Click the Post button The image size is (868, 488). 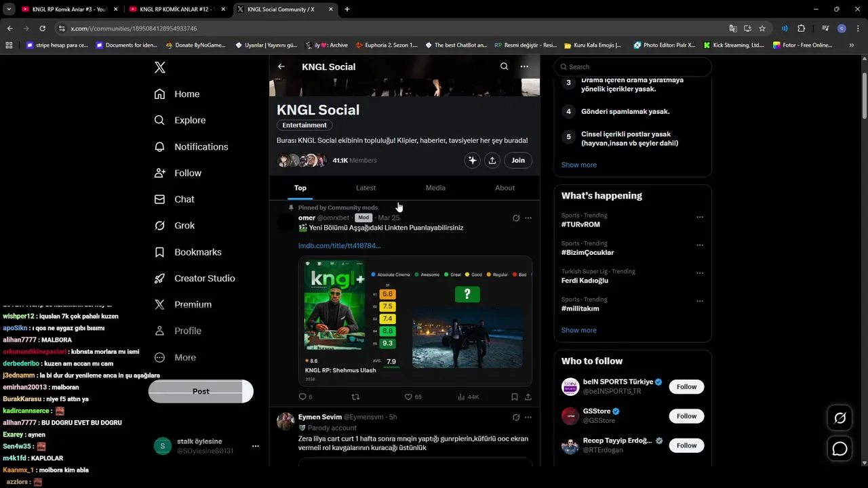point(201,391)
